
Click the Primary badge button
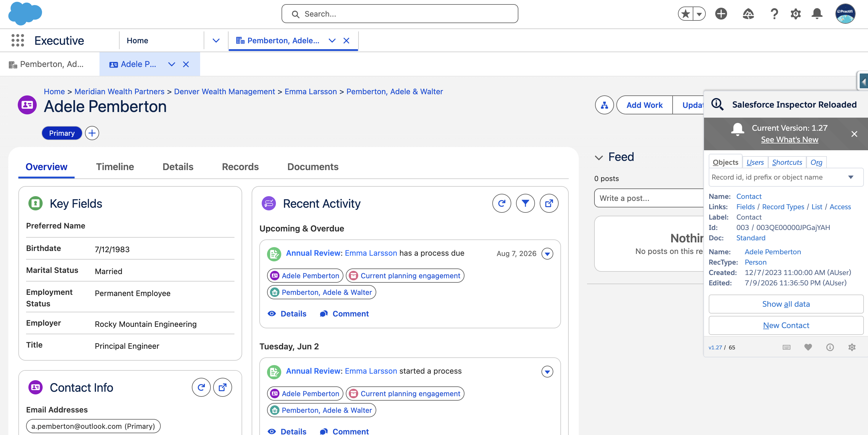[x=62, y=133]
